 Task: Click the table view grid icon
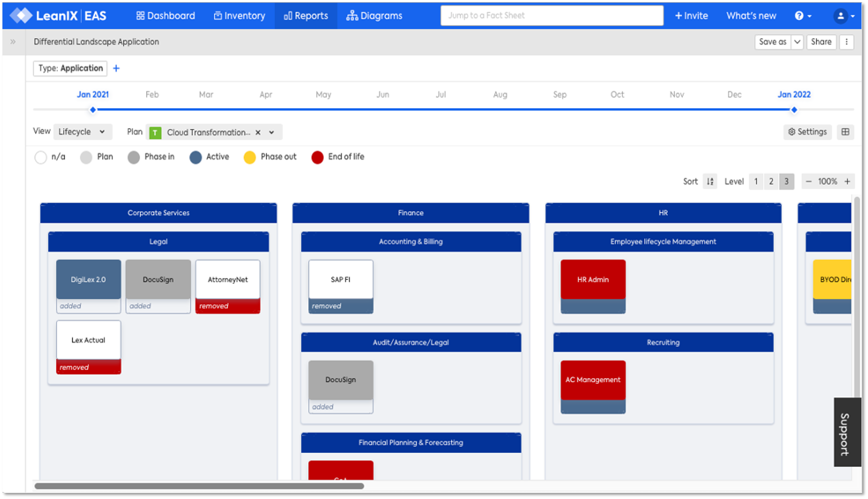tap(845, 132)
